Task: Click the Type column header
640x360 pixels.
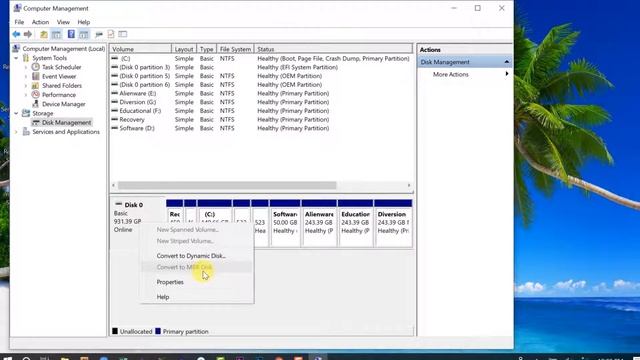Action: pos(207,49)
